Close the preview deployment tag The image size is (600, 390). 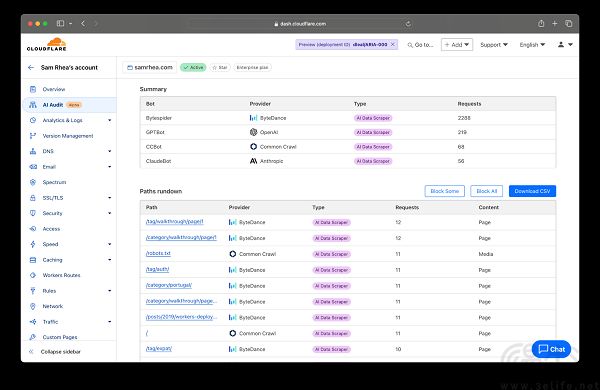click(393, 44)
